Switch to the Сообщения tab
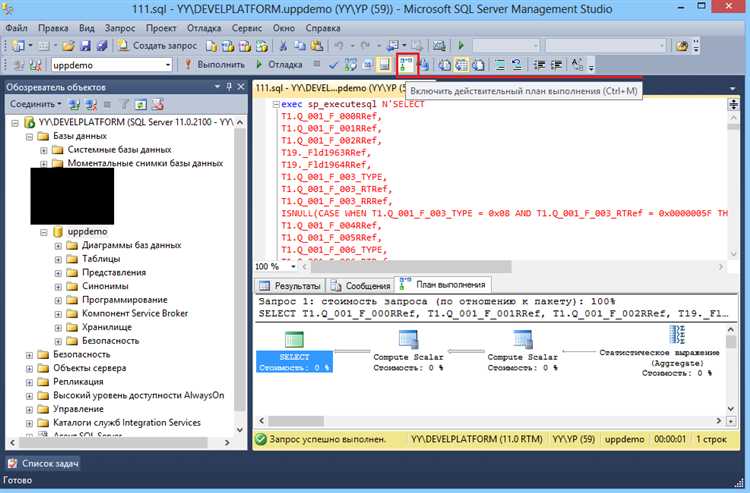Screen dimensions: 750x493 click(x=362, y=285)
